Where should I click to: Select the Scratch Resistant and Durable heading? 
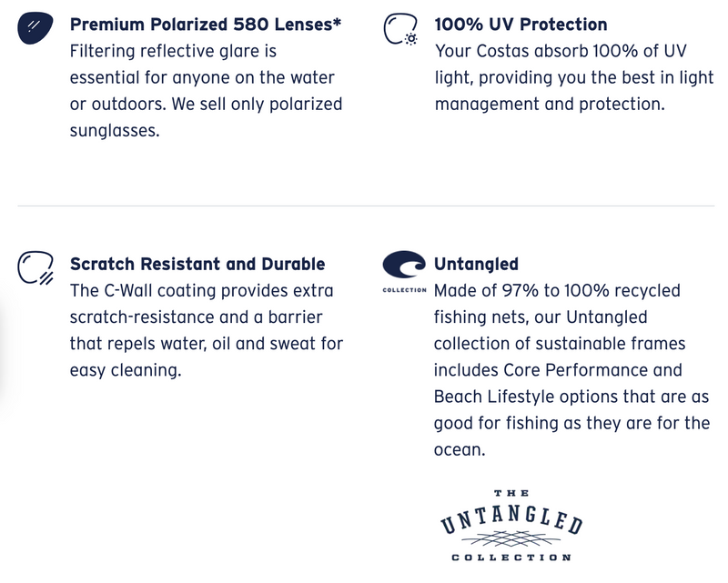click(197, 264)
